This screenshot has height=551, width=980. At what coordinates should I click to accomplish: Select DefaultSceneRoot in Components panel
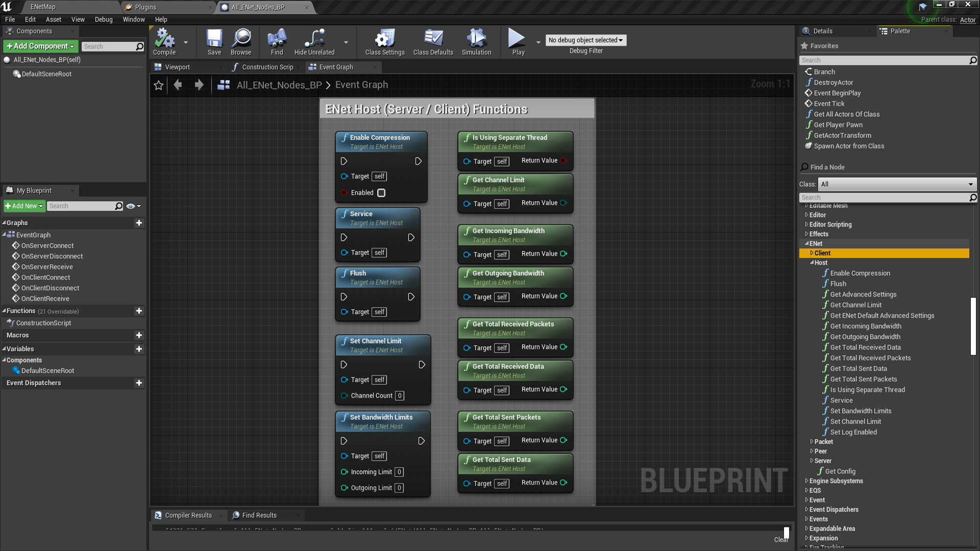tap(46, 74)
